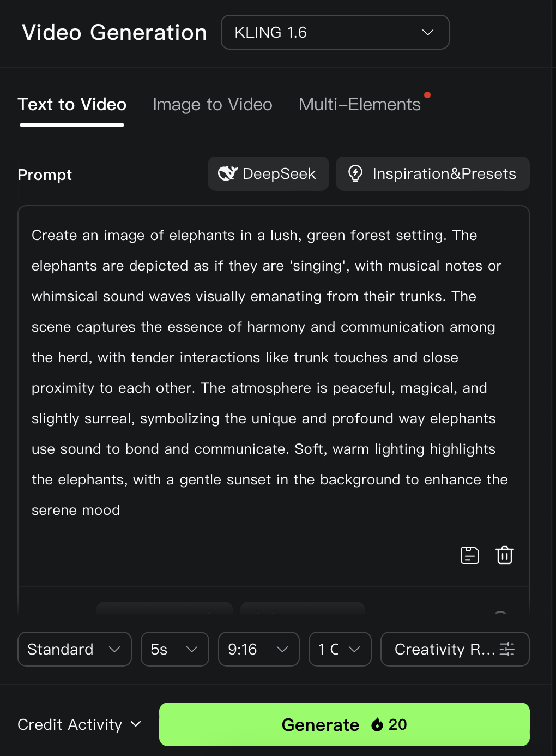Screen dimensions: 556x756
Task: Expand the Credit Activity chevron
Action: tap(136, 724)
